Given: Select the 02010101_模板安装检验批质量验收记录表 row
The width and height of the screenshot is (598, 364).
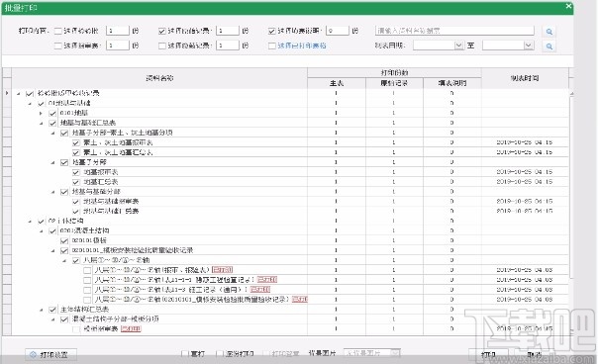Looking at the screenshot, I should (133, 250).
